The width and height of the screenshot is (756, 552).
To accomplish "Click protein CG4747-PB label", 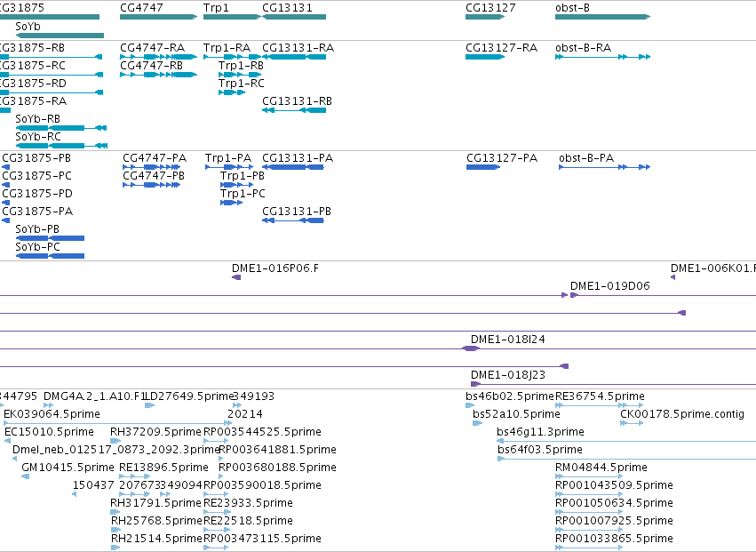I will point(154,176).
